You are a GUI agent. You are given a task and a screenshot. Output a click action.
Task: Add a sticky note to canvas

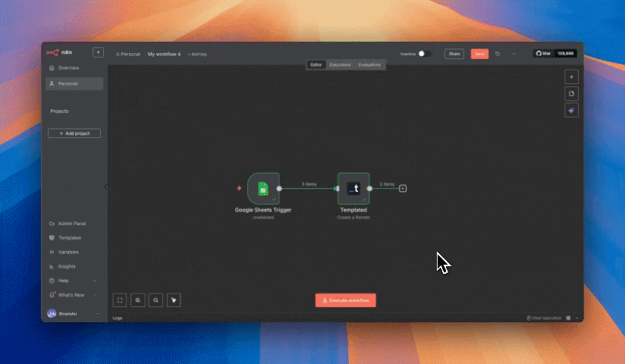[572, 94]
